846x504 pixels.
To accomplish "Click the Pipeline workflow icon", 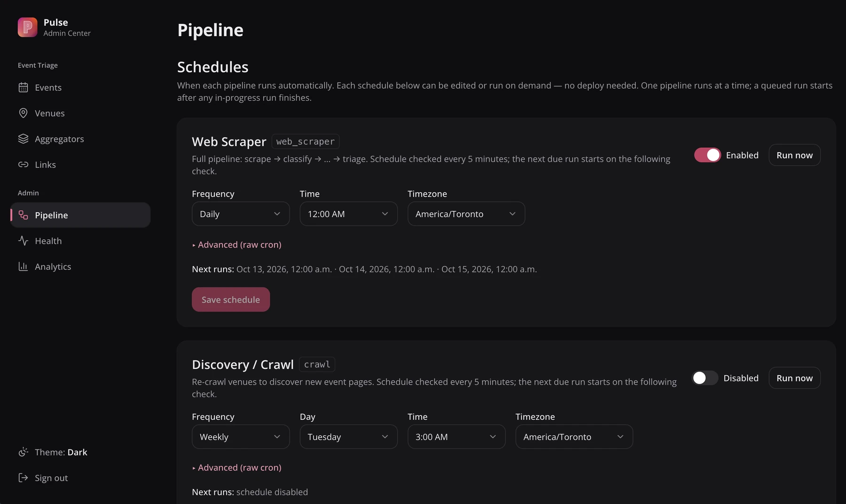I will pos(23,215).
